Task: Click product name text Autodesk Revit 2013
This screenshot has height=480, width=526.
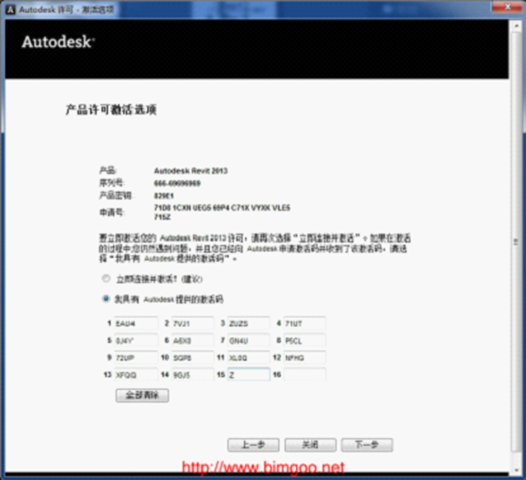Action: click(191, 171)
